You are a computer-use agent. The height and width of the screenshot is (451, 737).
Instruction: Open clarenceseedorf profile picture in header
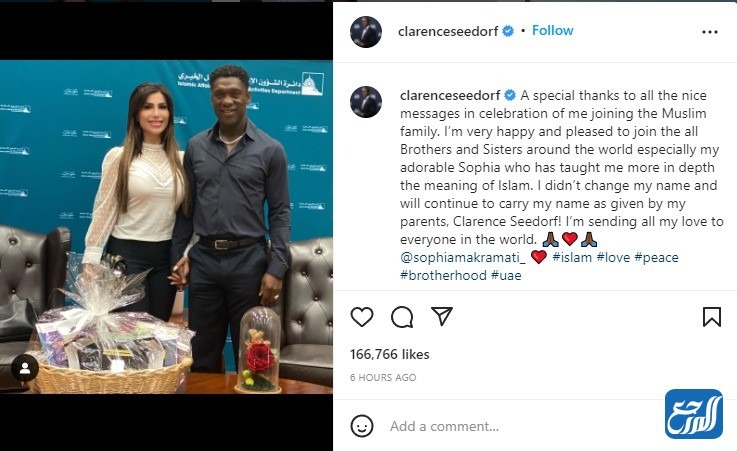tap(366, 32)
